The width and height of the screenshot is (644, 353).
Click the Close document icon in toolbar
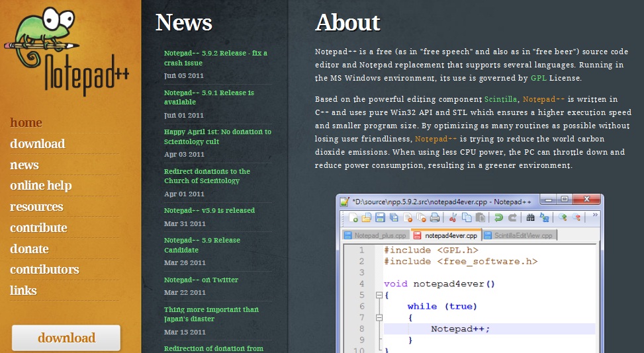[x=408, y=217]
